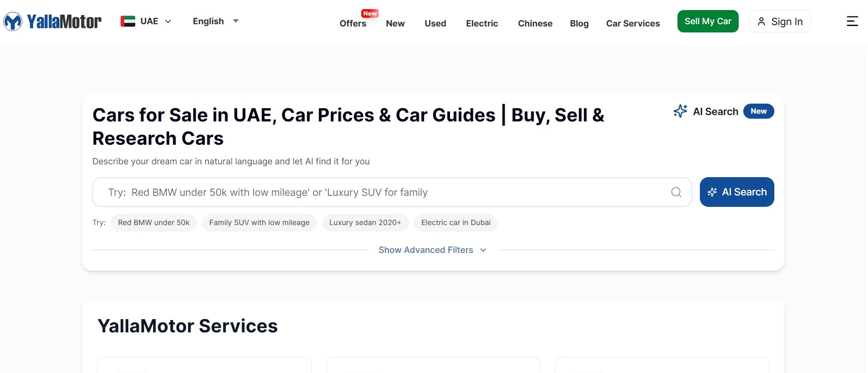Open the hamburger menu icon
The image size is (868, 373).
[852, 21]
